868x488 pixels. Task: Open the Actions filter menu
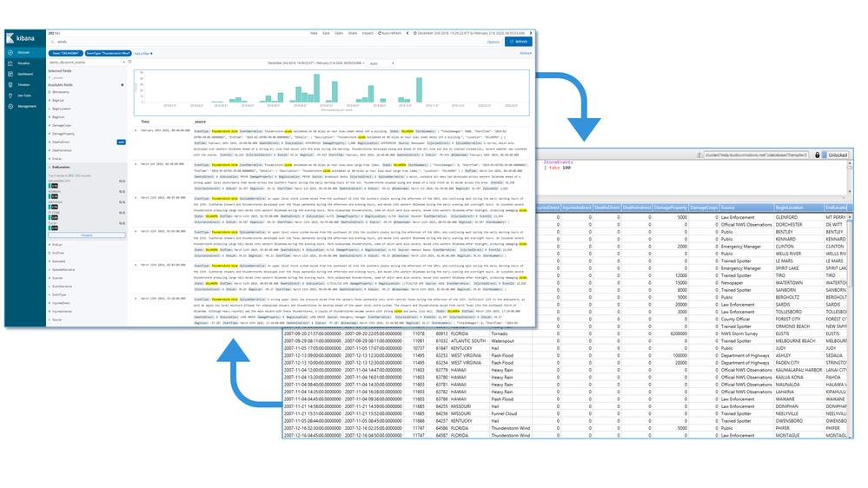point(526,53)
